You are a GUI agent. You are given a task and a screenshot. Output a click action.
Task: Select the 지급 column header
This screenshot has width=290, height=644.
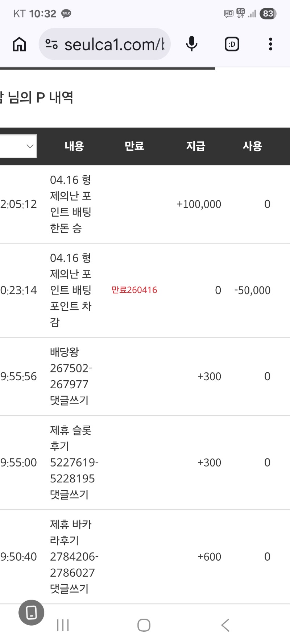point(195,146)
